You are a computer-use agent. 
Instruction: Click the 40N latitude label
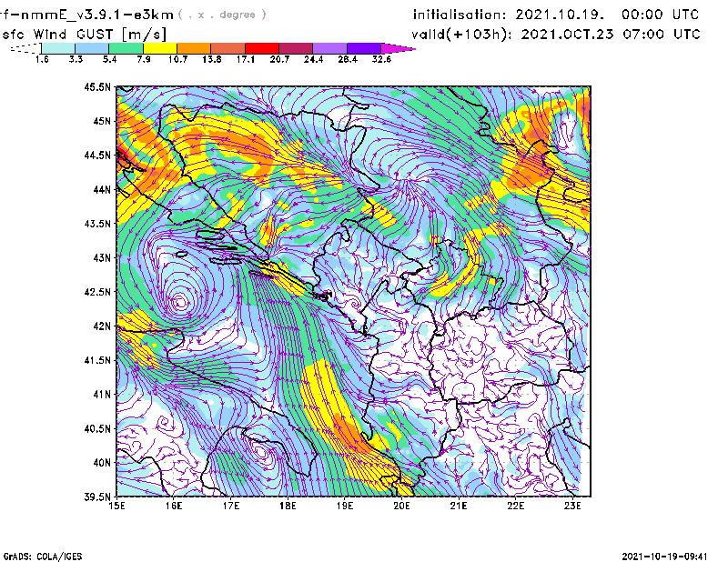(102, 462)
